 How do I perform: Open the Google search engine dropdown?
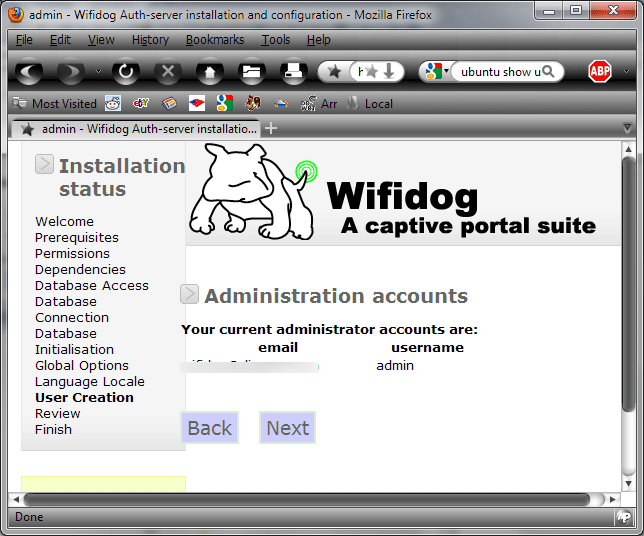click(437, 71)
